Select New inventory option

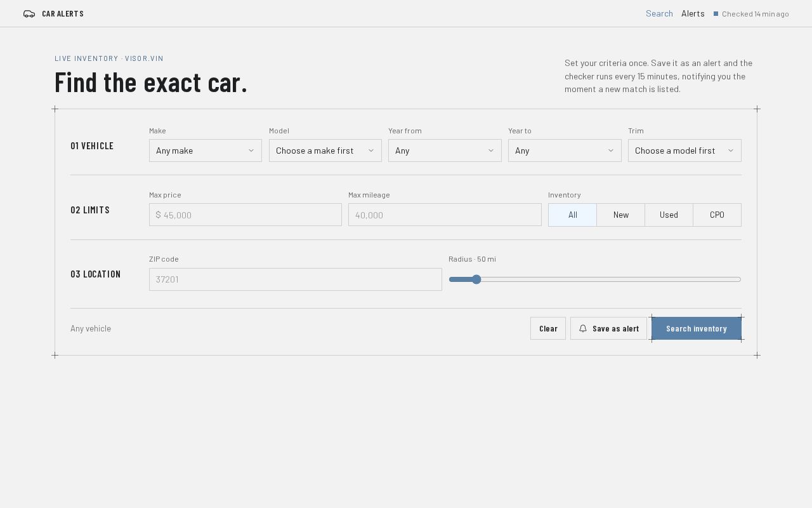tap(621, 215)
